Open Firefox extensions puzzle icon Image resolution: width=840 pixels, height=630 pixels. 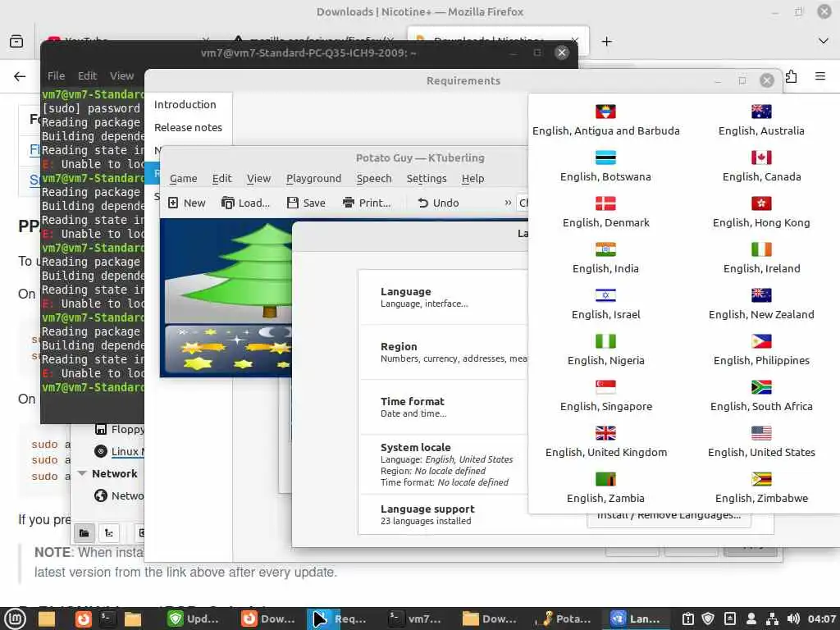coord(792,76)
